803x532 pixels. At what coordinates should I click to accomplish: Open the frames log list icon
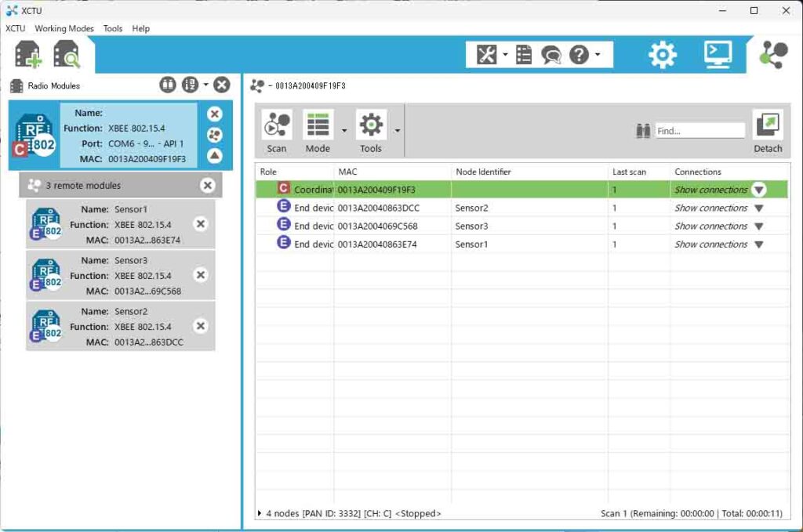tap(523, 54)
